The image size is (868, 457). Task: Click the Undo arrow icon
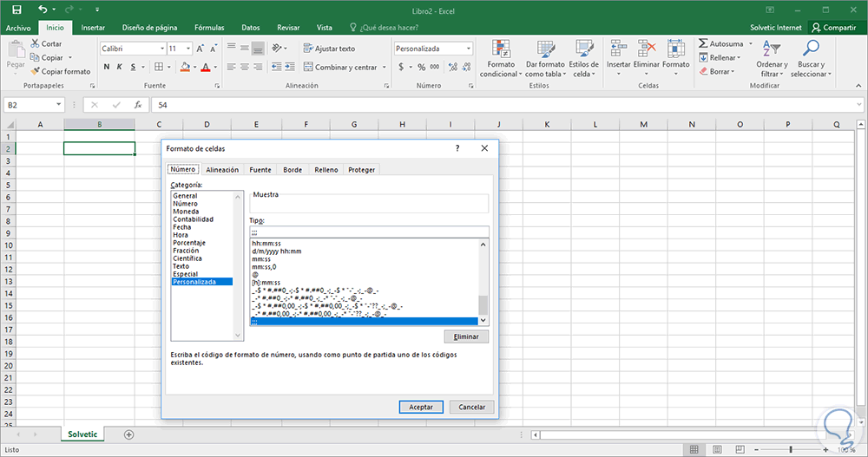click(x=43, y=10)
